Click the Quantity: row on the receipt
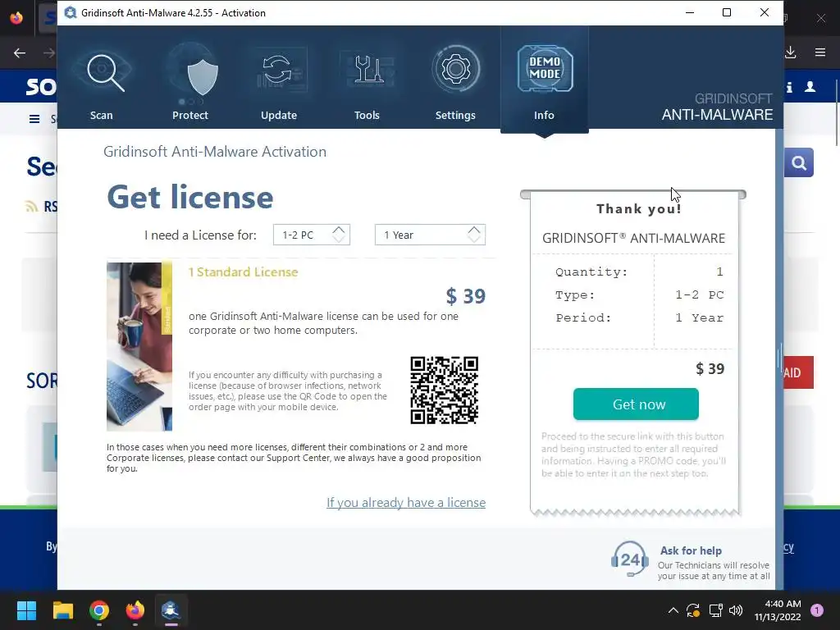 (x=638, y=272)
